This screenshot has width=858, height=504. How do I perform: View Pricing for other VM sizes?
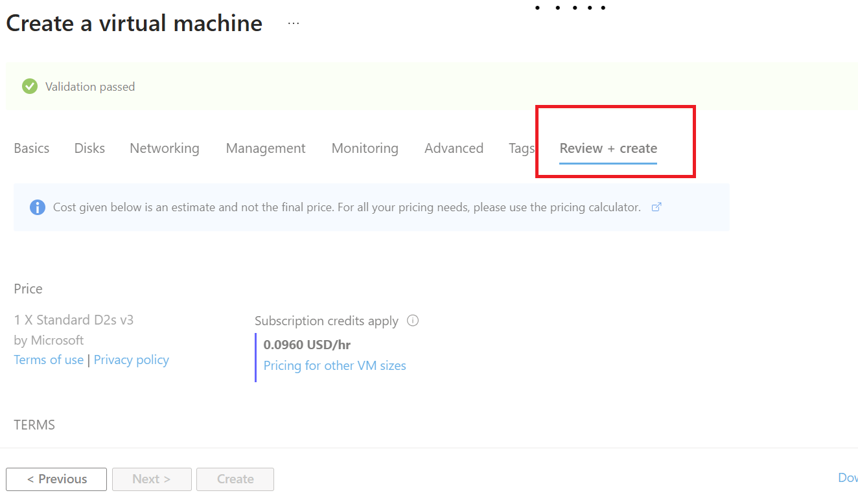coord(334,366)
